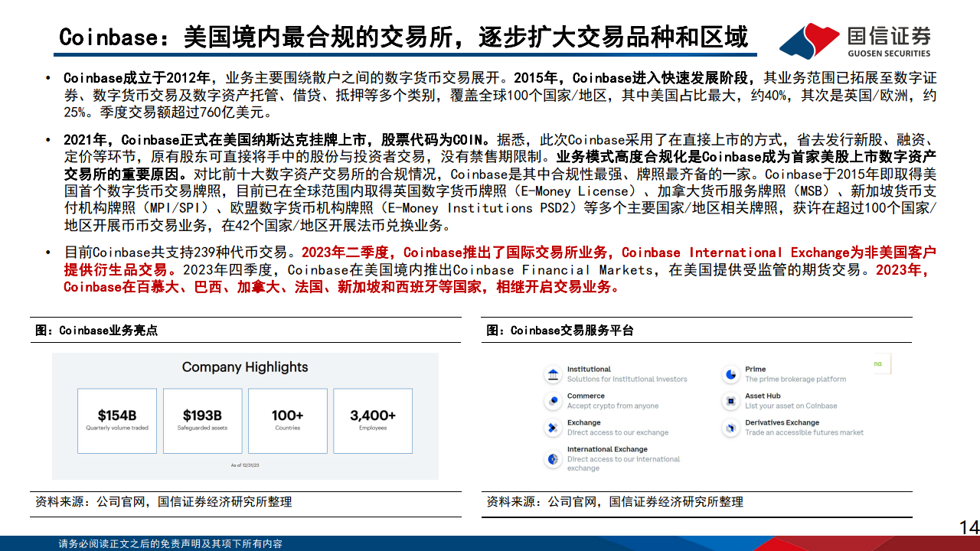This screenshot has height=551, width=980.
Task: Click the '国信证券' company name text
Action: (x=889, y=35)
